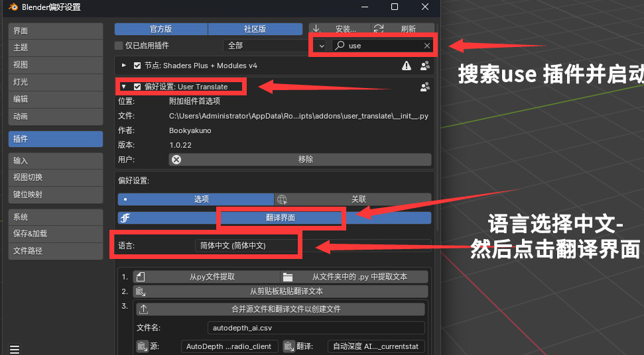Switch to 关联 tab in addon preferences
Image resolution: width=644 pixels, height=355 pixels.
point(353,199)
